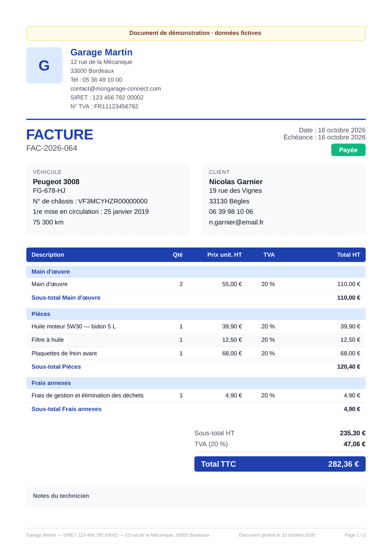392x554 pixels.
Task: Click the Page 1 / 2 indicator
Action: (x=355, y=535)
